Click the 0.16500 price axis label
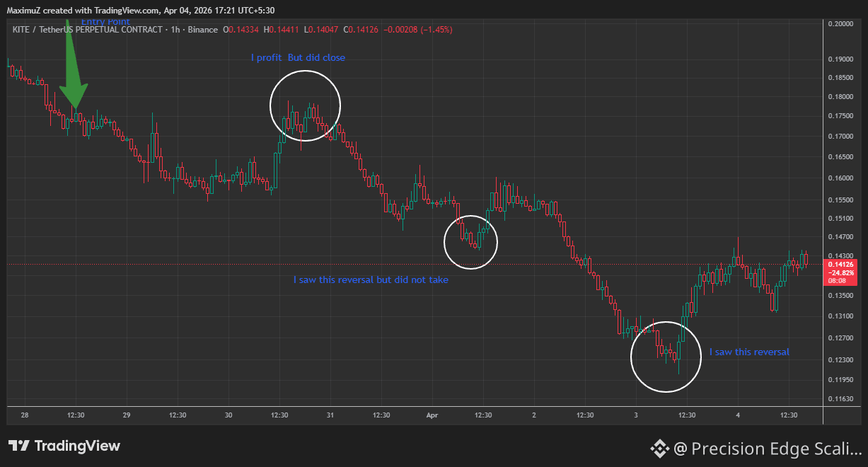The height and width of the screenshot is (467, 868). (840, 157)
